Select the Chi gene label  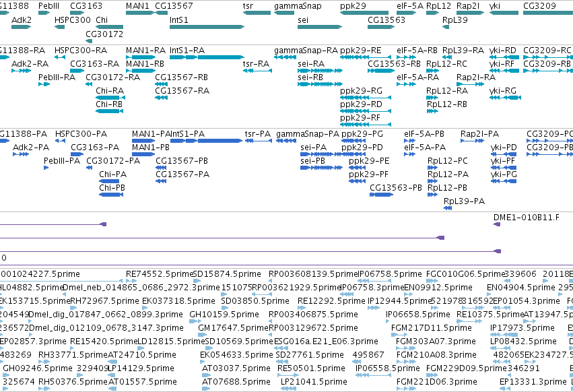tap(102, 20)
